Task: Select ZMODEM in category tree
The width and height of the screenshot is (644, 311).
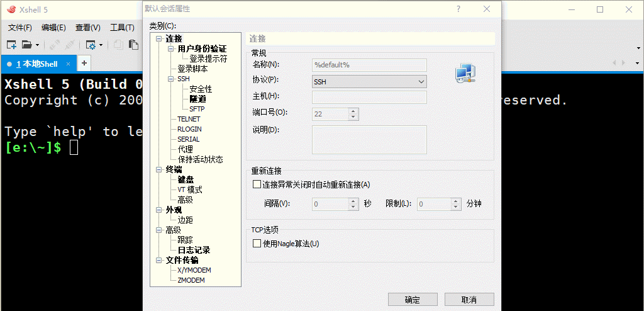Action: click(191, 280)
